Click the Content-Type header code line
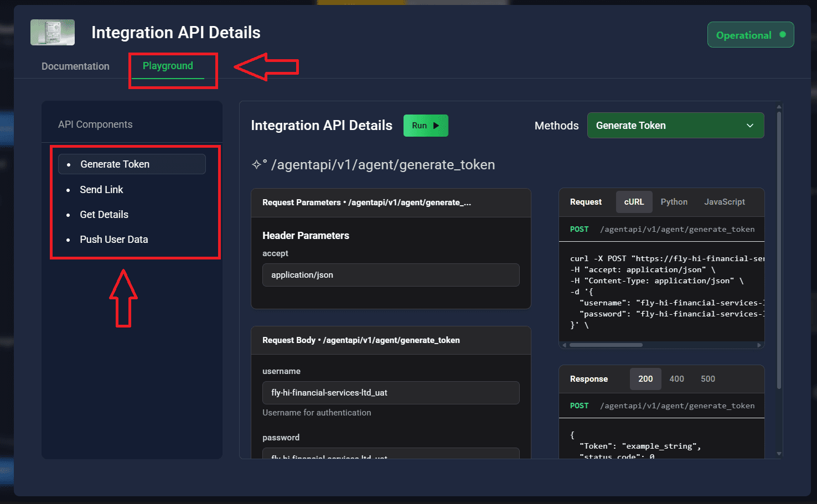817x504 pixels. point(657,280)
